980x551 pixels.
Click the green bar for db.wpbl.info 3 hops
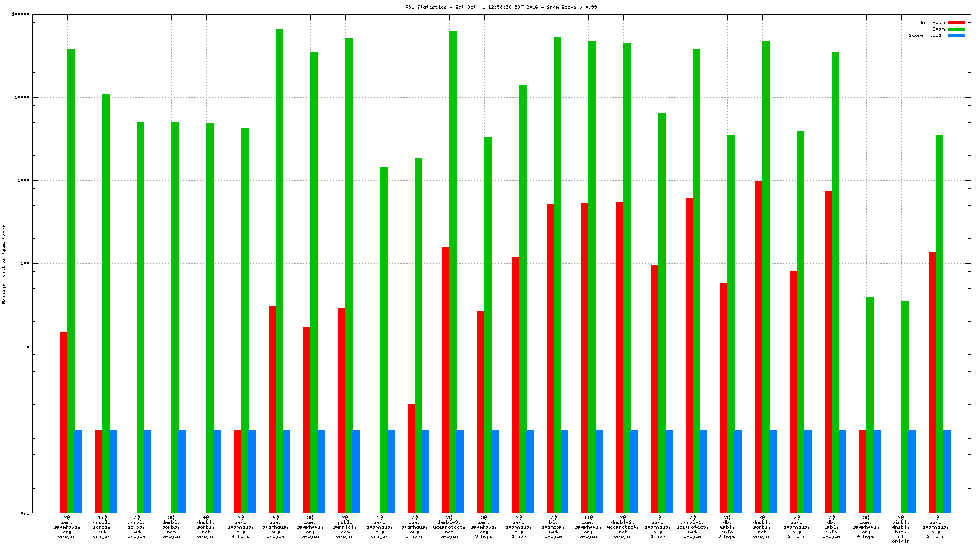tap(731, 323)
